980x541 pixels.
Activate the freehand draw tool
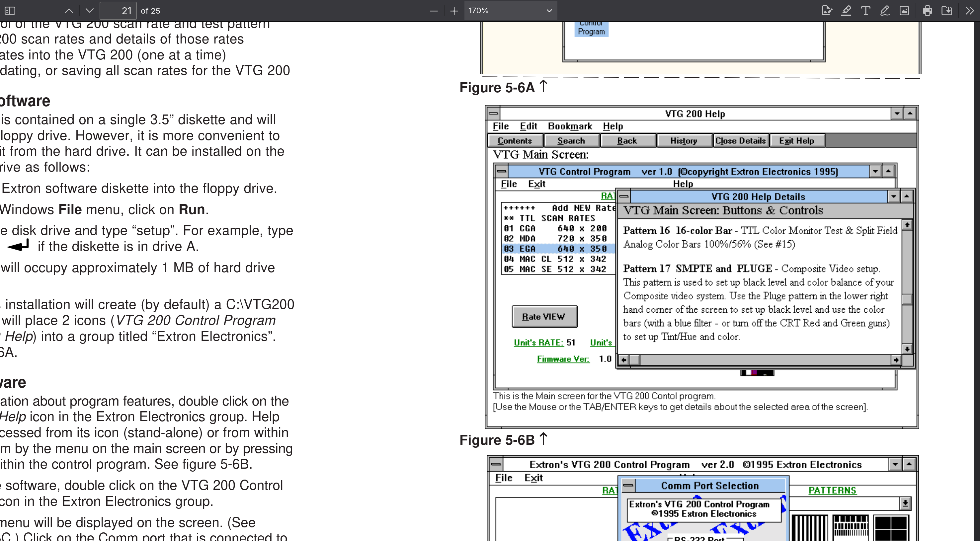[x=885, y=11]
